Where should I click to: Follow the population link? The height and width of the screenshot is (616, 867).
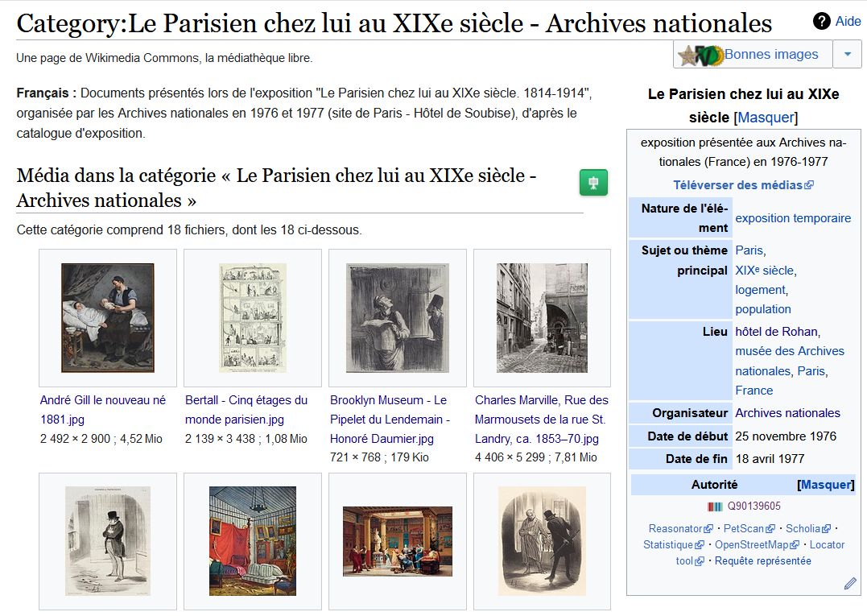pos(763,309)
